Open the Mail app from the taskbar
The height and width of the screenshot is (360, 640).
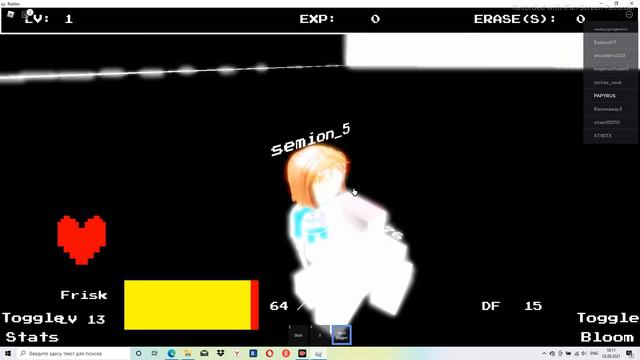(204, 353)
